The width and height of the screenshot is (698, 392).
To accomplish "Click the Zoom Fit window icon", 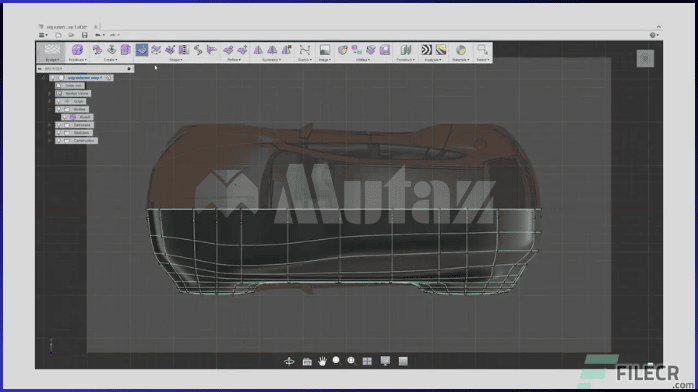I will pos(352,361).
